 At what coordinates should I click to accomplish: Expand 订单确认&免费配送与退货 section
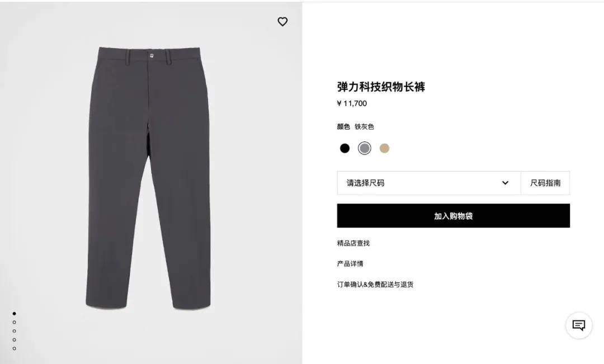[x=375, y=285]
